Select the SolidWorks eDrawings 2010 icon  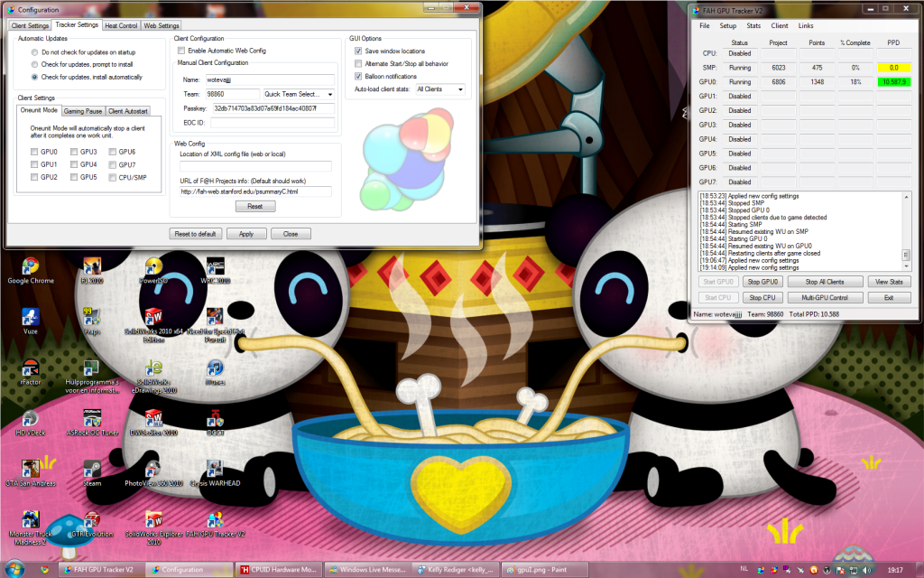pos(153,377)
